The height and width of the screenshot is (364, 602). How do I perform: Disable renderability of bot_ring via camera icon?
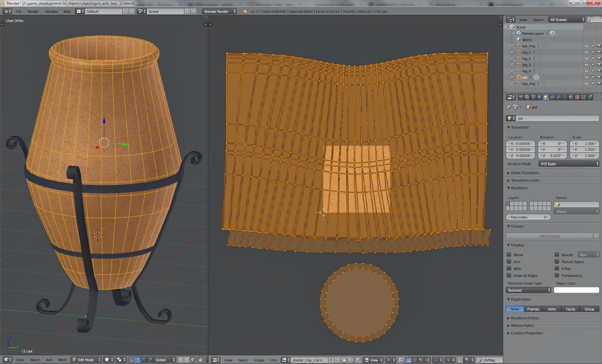(599, 45)
